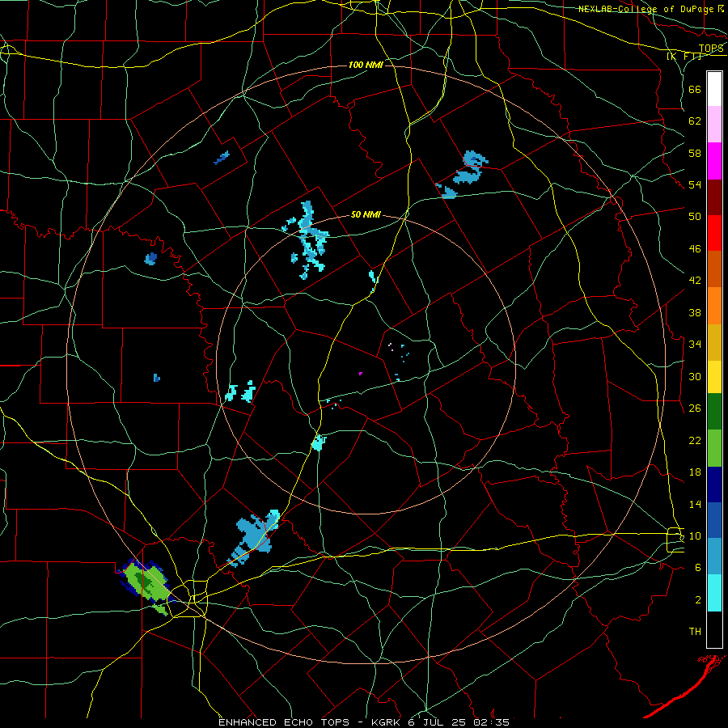Click the legend value "26"
Screen dimensions: 728x728
pos(695,408)
